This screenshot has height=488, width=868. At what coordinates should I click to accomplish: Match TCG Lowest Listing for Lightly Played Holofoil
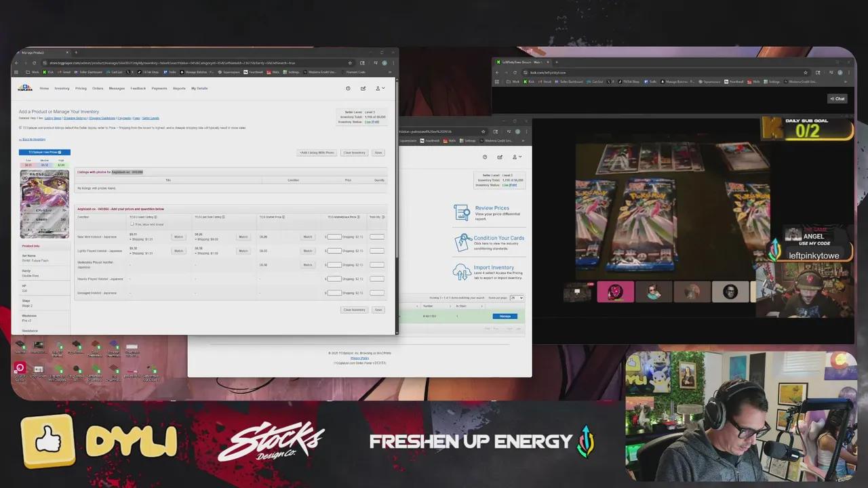click(178, 251)
